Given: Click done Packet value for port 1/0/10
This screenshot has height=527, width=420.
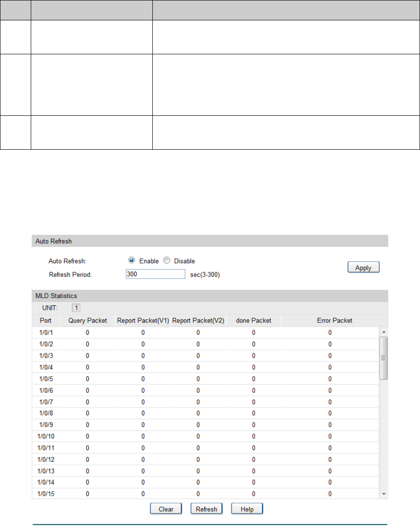Looking at the screenshot, I should [x=254, y=436].
